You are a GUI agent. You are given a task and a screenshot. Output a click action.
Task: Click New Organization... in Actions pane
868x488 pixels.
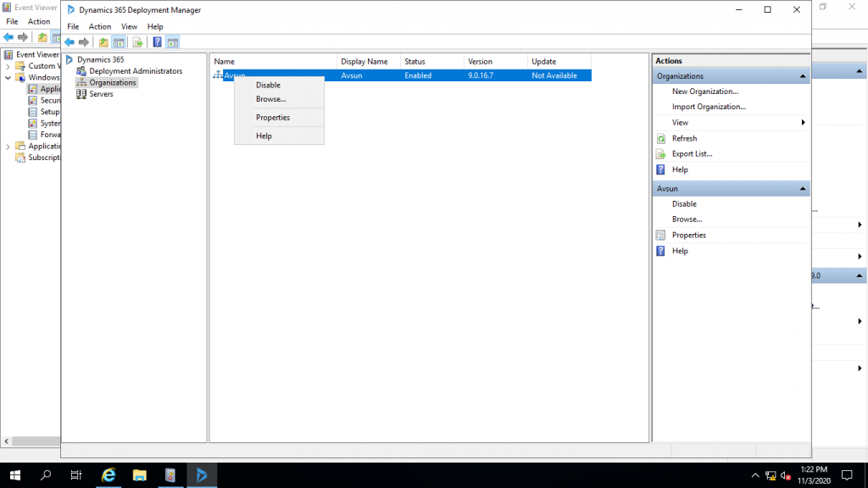[704, 91]
